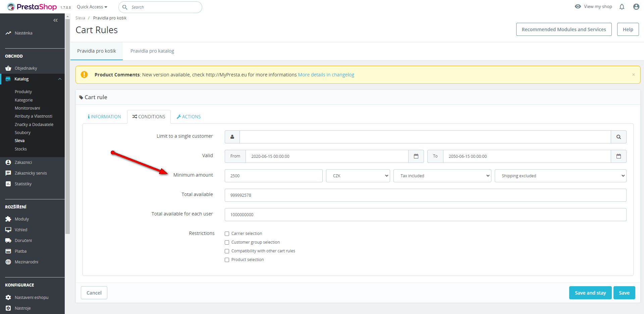Collapse the sidebar with double-chevron icon

click(x=56, y=20)
